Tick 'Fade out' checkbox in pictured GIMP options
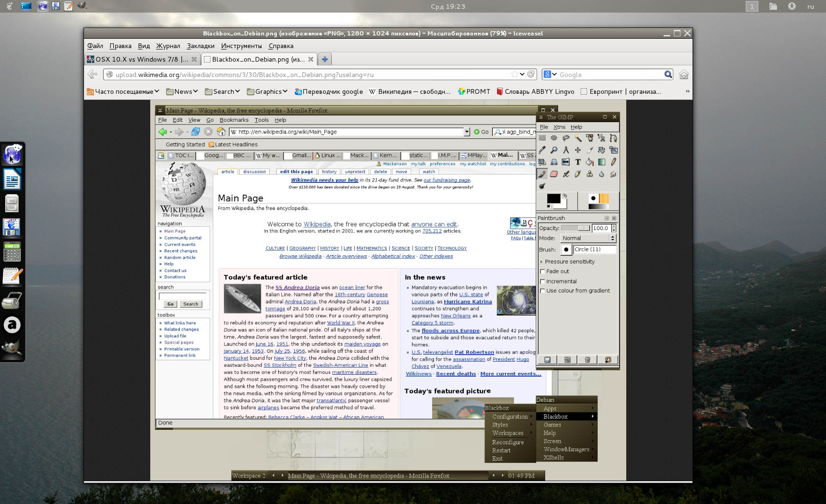The image size is (826, 504). click(542, 271)
